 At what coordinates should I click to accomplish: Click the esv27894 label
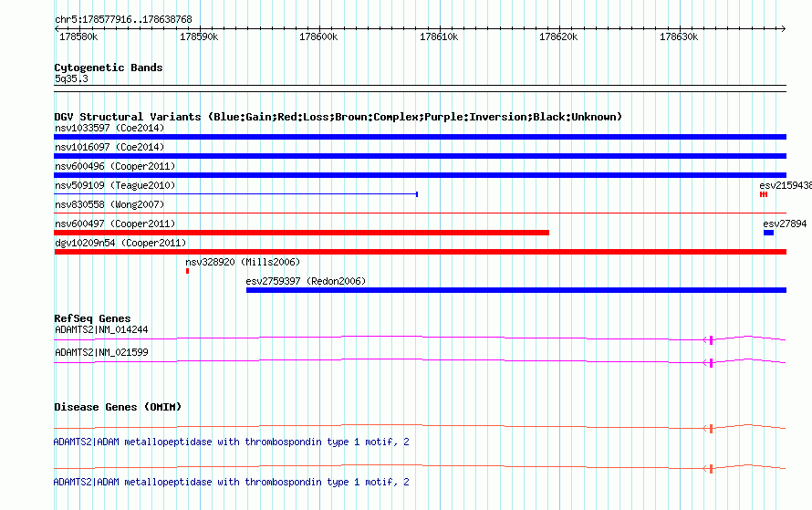785,224
